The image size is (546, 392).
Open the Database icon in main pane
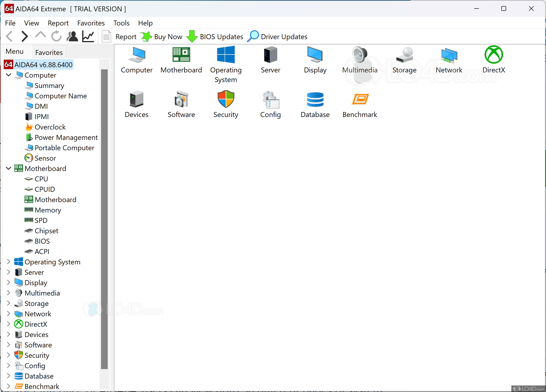tap(315, 99)
